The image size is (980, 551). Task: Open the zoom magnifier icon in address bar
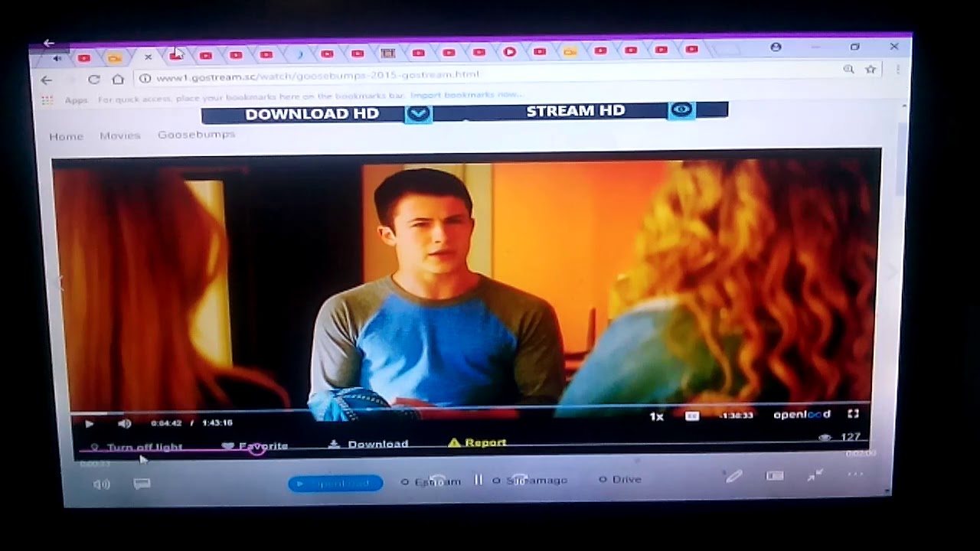(848, 69)
